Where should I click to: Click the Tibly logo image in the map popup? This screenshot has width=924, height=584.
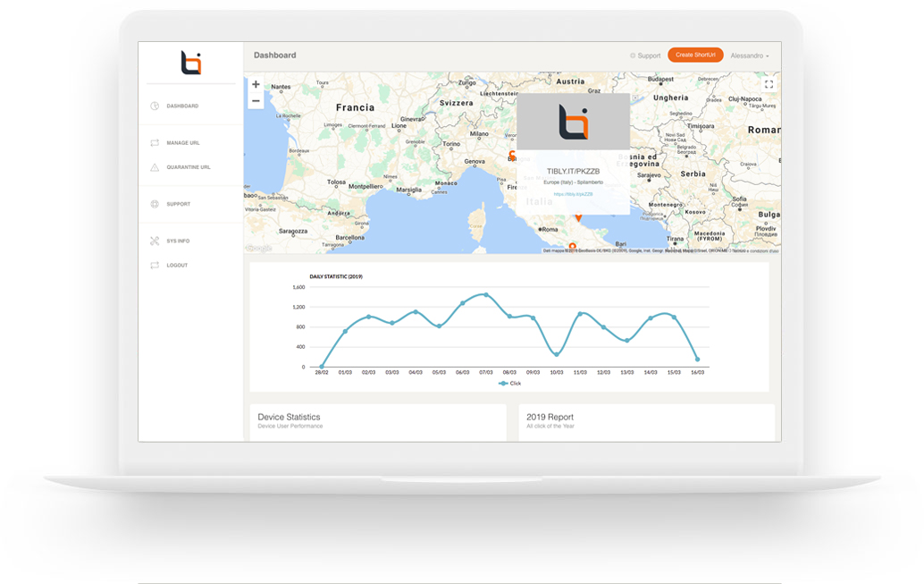pos(573,122)
